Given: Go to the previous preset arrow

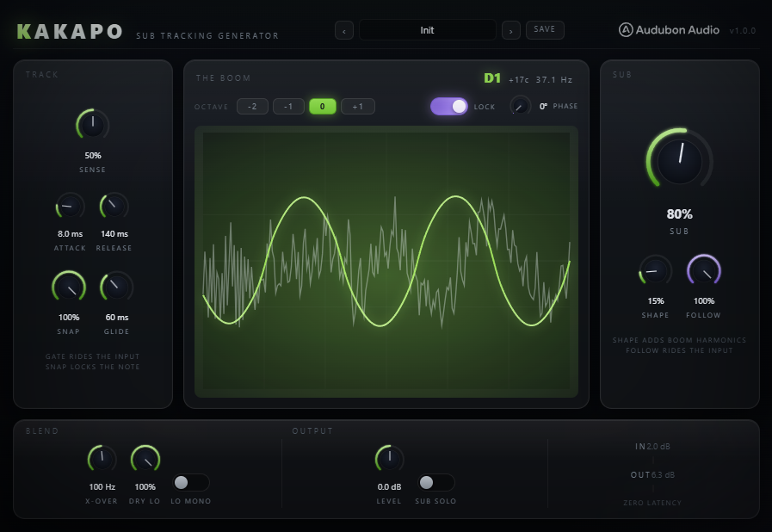Looking at the screenshot, I should 344,30.
